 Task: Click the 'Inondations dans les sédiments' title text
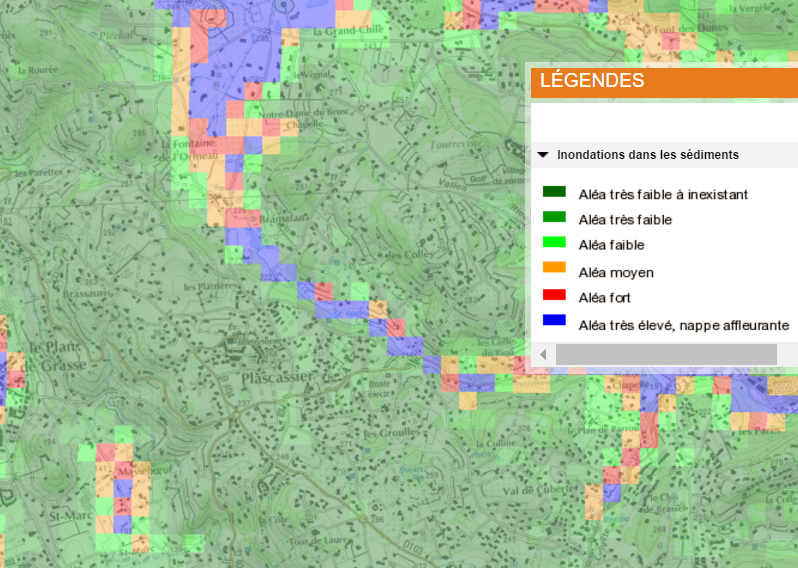[647, 155]
